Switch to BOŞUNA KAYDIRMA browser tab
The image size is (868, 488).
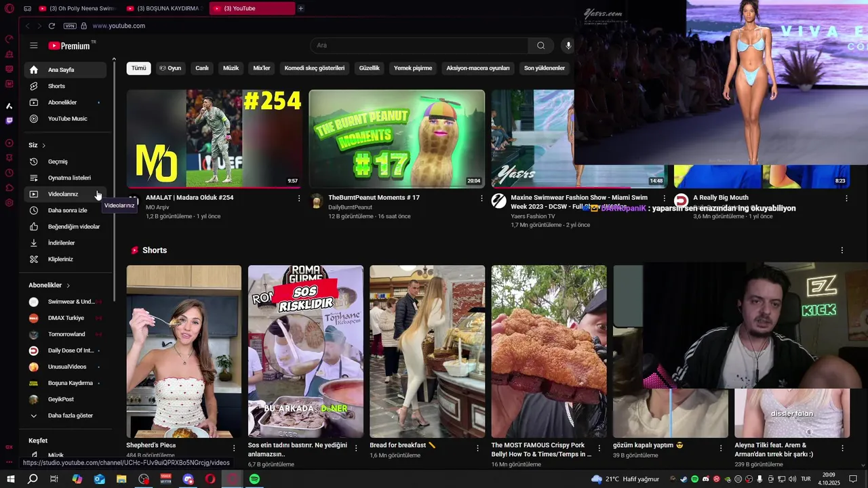[165, 8]
